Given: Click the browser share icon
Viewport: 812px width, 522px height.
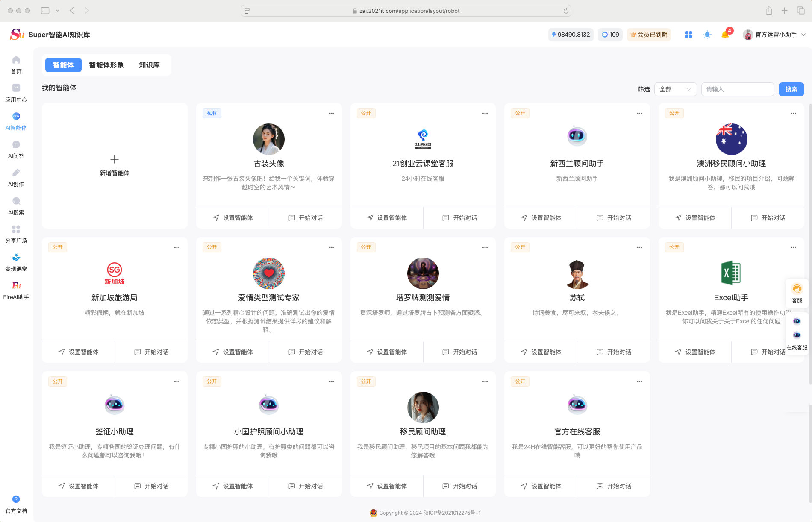Looking at the screenshot, I should tap(769, 11).
